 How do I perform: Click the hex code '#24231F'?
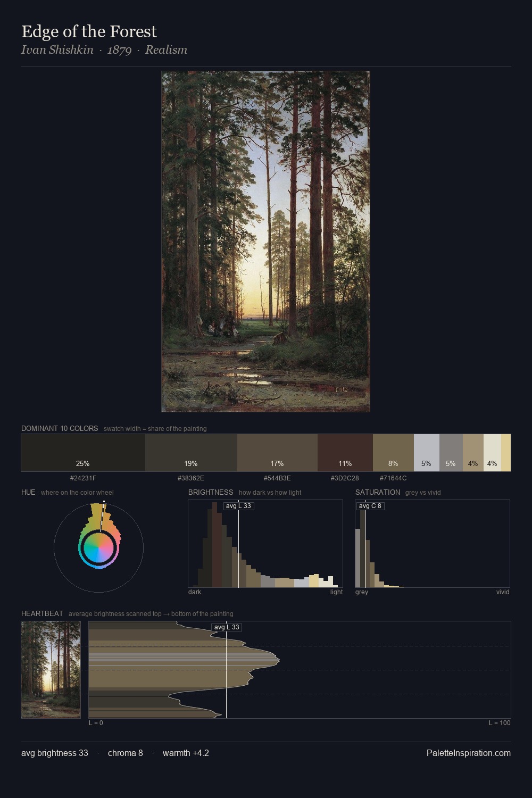click(x=83, y=478)
